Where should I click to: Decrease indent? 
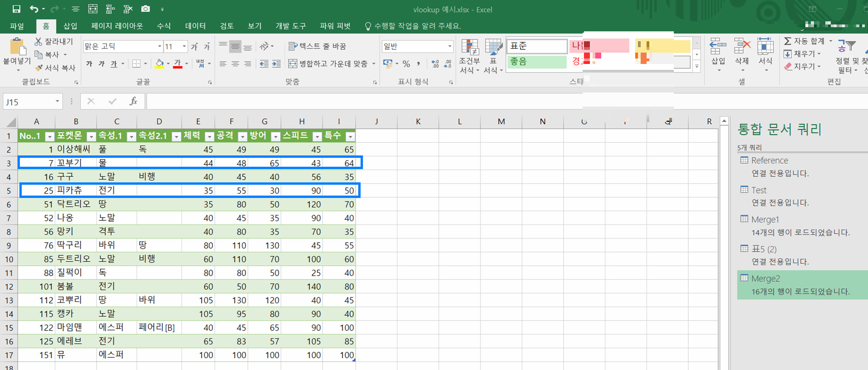pyautogui.click(x=264, y=64)
